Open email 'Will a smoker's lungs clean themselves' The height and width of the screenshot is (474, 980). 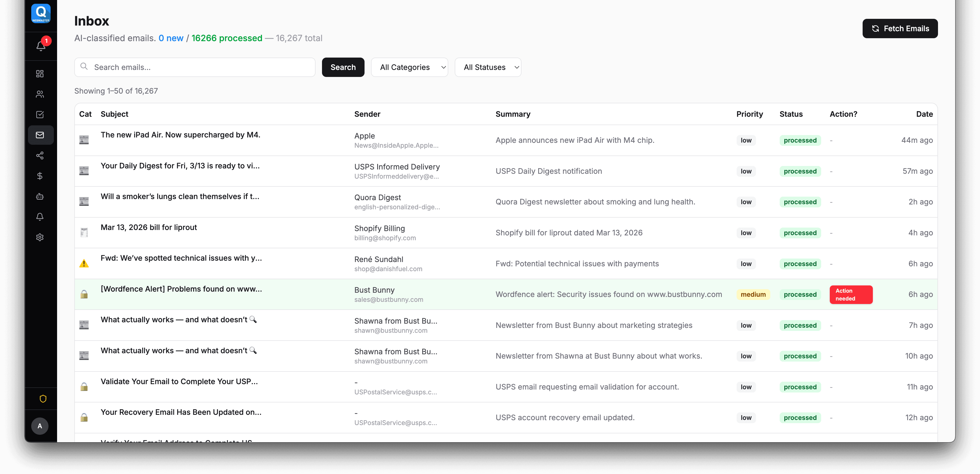click(180, 197)
